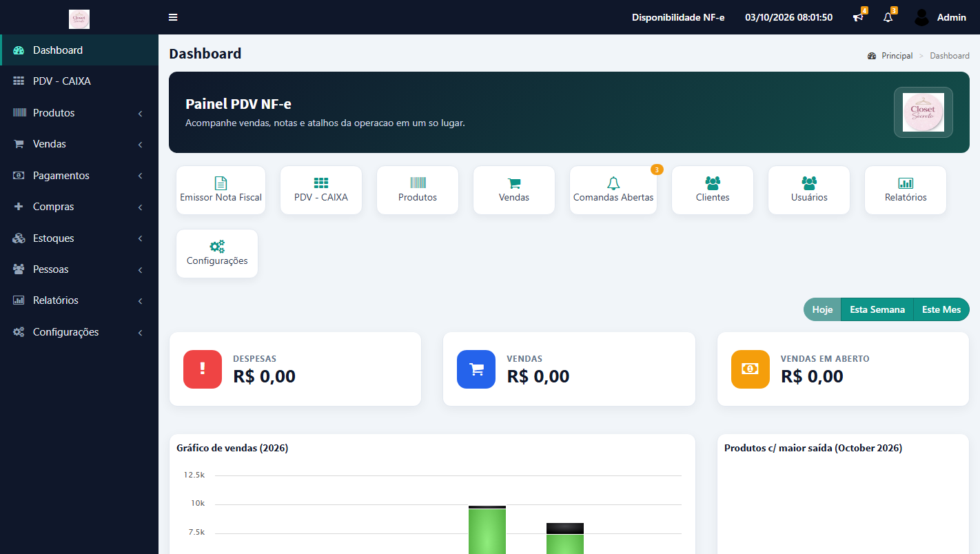
Task: Click the blue Vendas cart icon
Action: (x=476, y=369)
